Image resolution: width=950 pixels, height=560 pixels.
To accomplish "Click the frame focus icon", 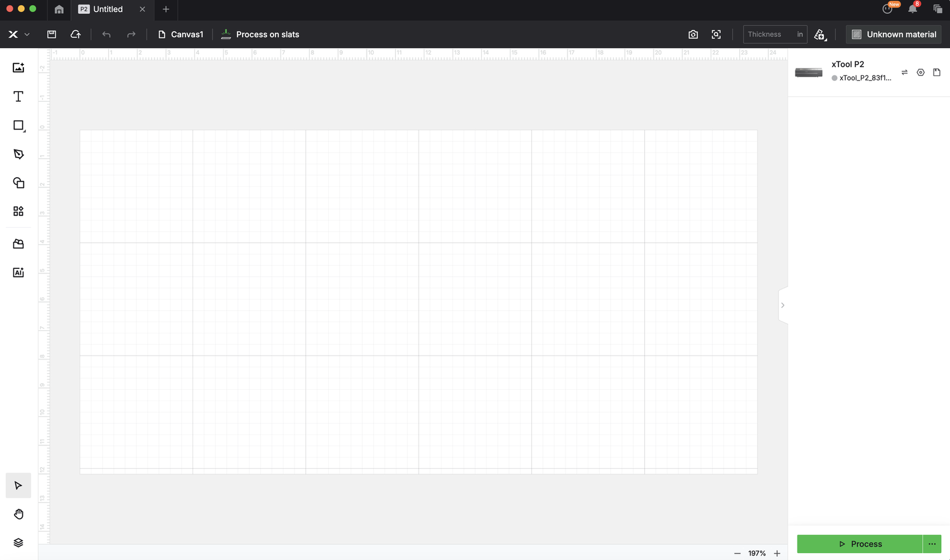I will click(x=716, y=34).
